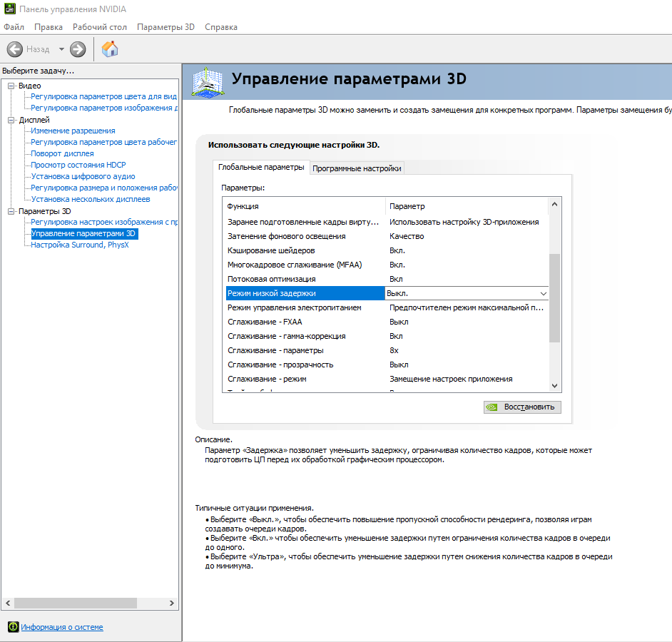672x642 pixels.
Task: Open back history dropdown arrow
Action: click(61, 49)
